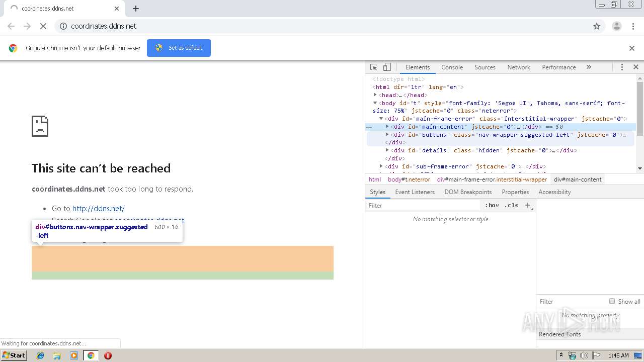Expand the head element node
Viewport: 644px width, 362px height.
point(375,95)
